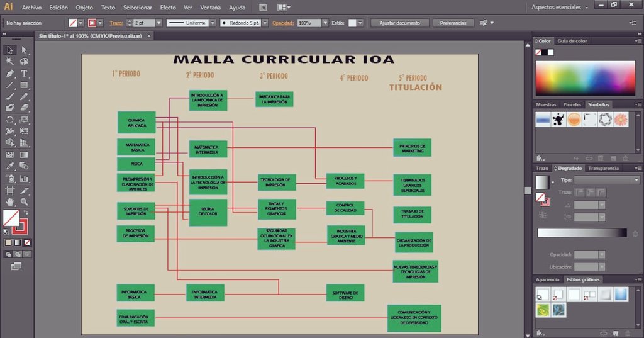Click the Graphic Styles Libraries menu icon
The width and height of the screenshot is (644, 338).
click(541, 334)
